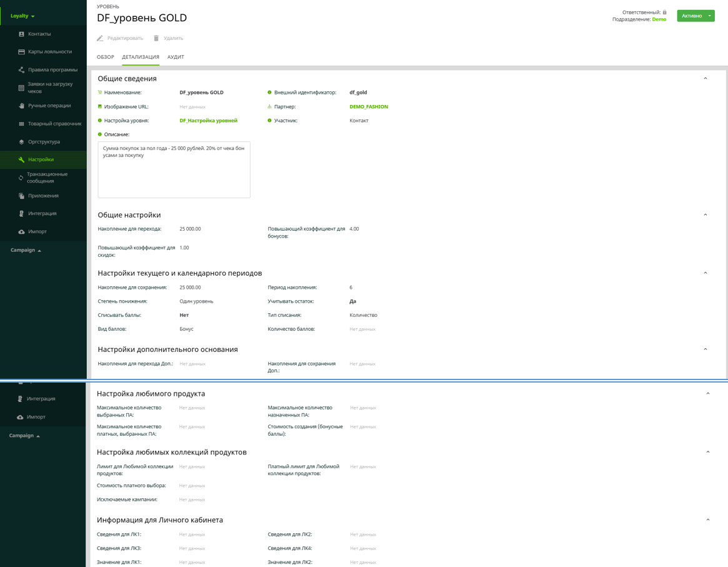Click the pencil icon beside Редактировать

[x=100, y=38]
